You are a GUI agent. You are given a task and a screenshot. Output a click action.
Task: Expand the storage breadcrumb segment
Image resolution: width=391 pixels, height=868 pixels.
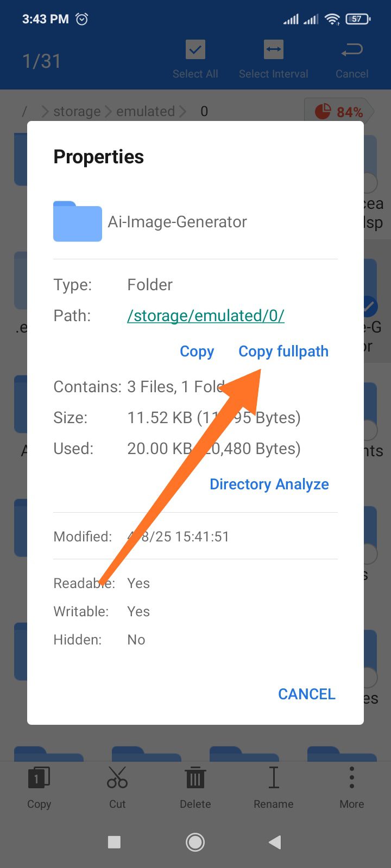pos(77,111)
